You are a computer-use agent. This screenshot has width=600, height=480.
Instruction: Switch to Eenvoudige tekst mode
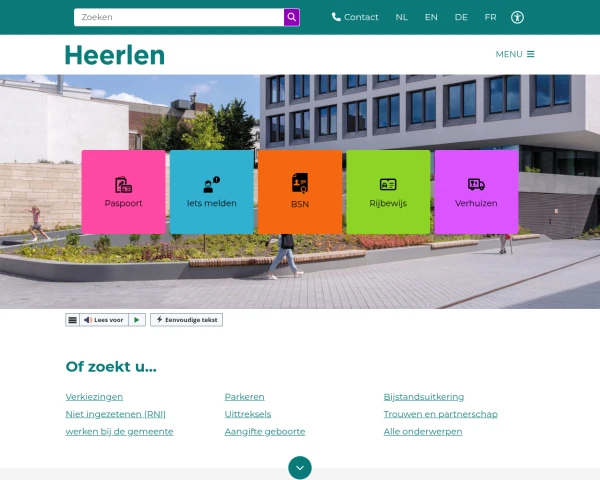pos(186,320)
